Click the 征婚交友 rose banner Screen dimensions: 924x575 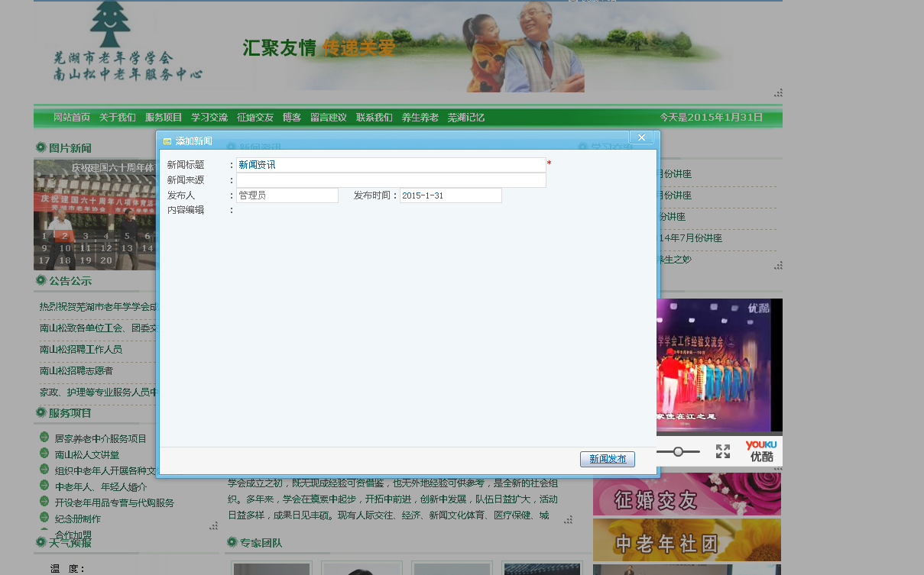687,494
